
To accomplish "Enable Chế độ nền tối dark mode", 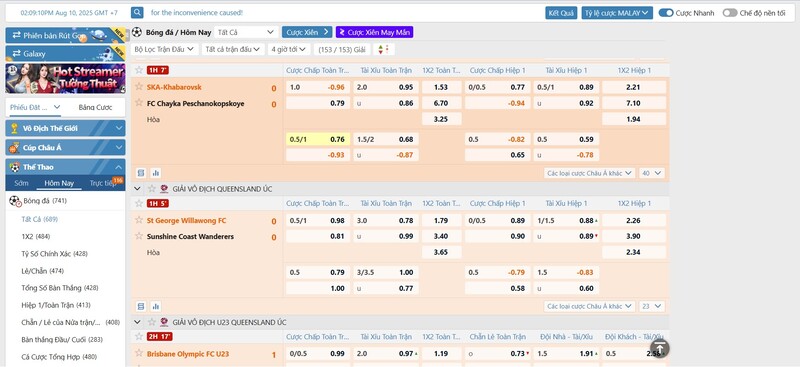I will click(730, 13).
